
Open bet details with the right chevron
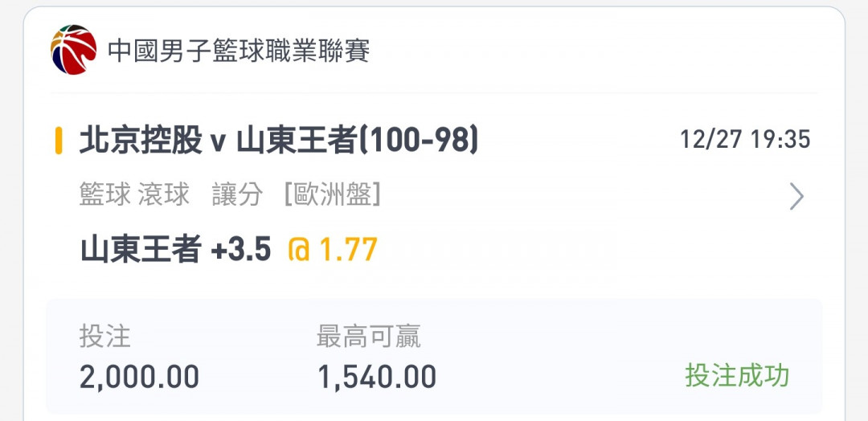tap(796, 196)
